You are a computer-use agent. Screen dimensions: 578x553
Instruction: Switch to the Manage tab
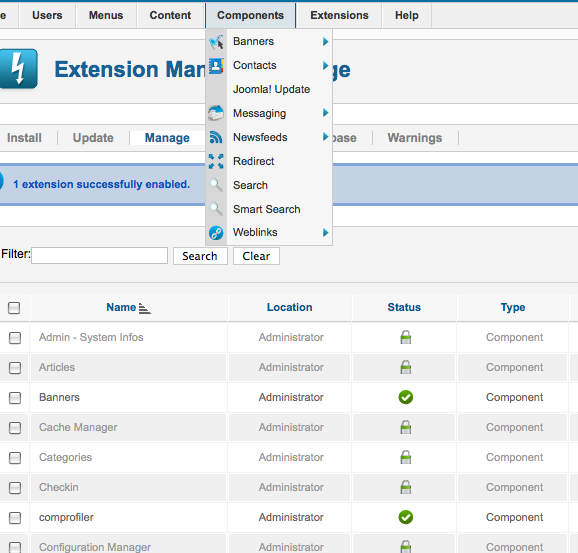167,138
